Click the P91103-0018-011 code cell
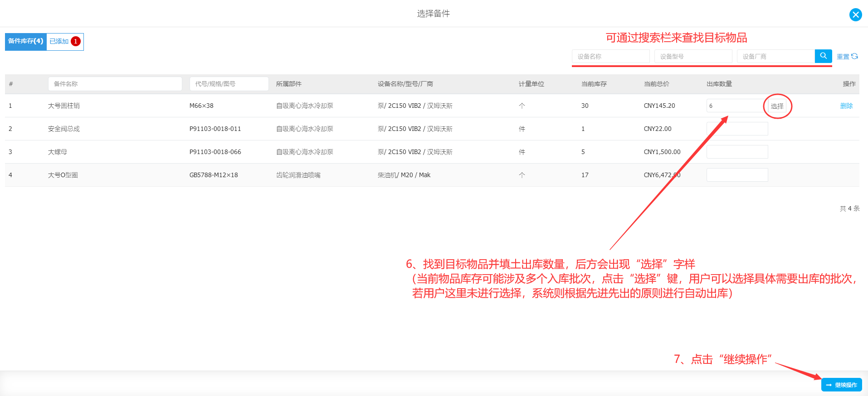 pos(215,129)
